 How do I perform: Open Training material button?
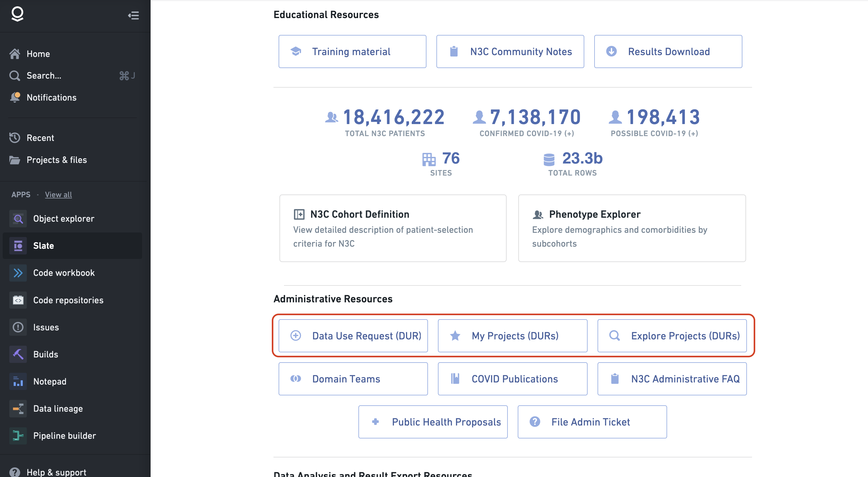coord(352,51)
